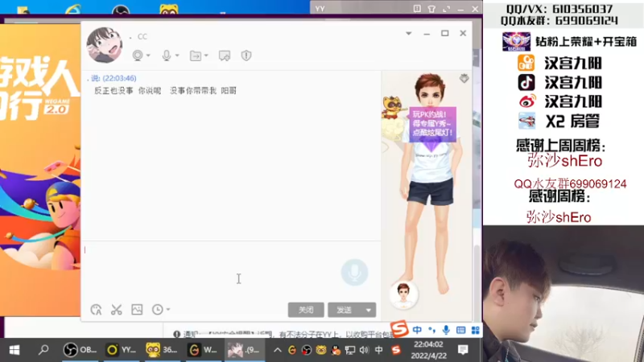Open the Windows notification center
This screenshot has height=362, width=644.
point(464,350)
